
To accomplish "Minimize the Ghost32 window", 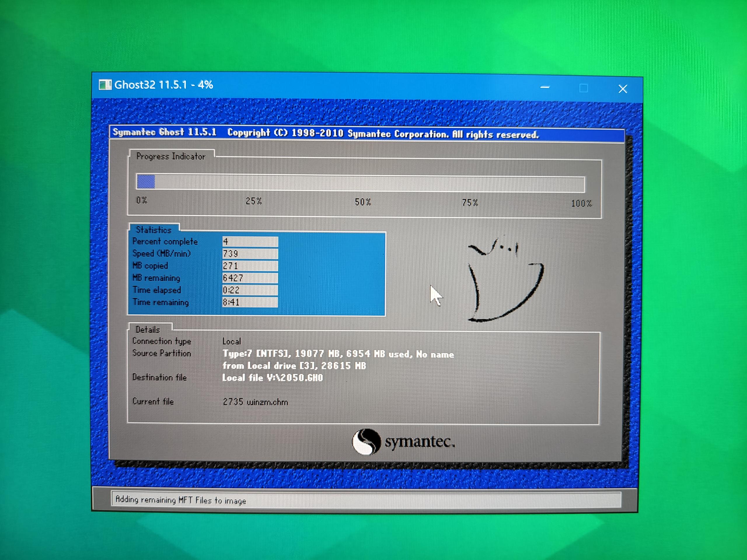I will click(x=545, y=87).
